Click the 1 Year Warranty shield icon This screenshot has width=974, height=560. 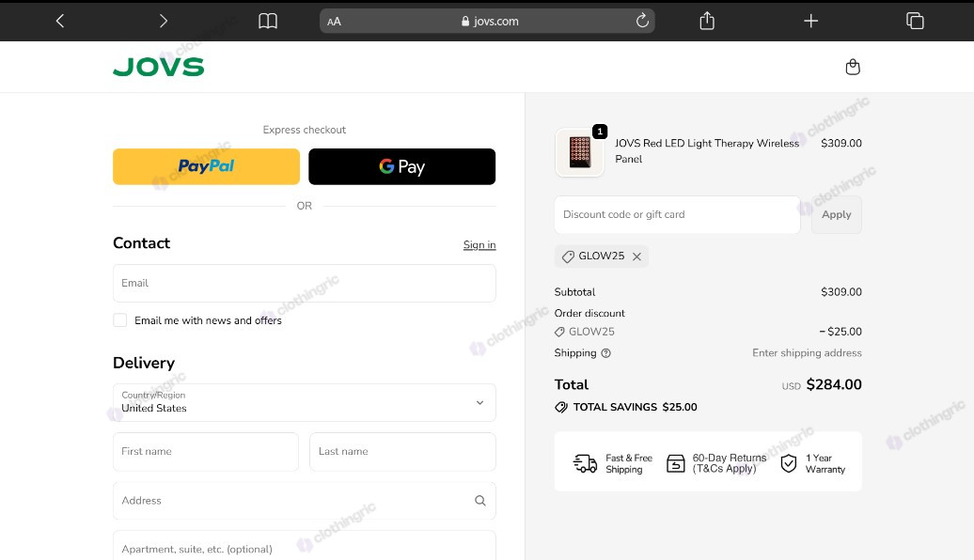[788, 463]
